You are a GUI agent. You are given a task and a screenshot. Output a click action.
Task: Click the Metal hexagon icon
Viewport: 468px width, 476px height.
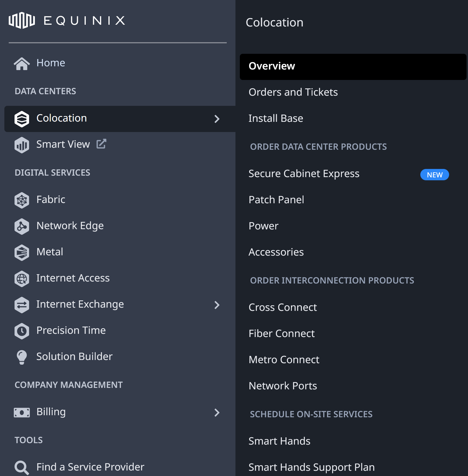click(x=22, y=252)
